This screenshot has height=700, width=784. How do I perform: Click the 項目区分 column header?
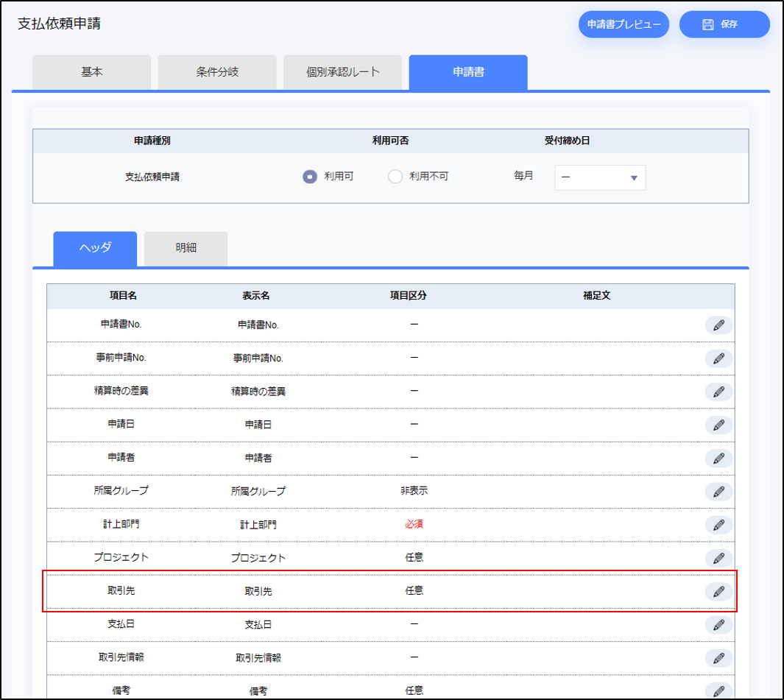[408, 295]
